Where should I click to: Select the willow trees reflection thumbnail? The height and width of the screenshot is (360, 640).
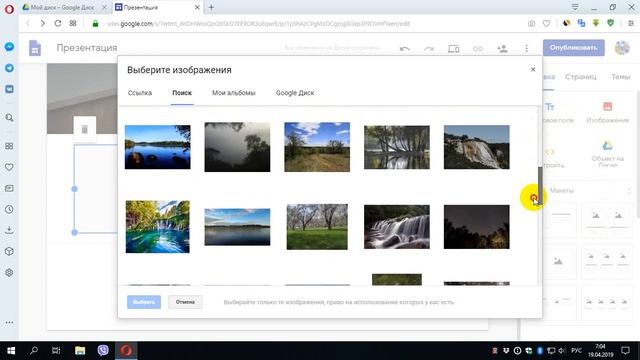click(x=397, y=147)
